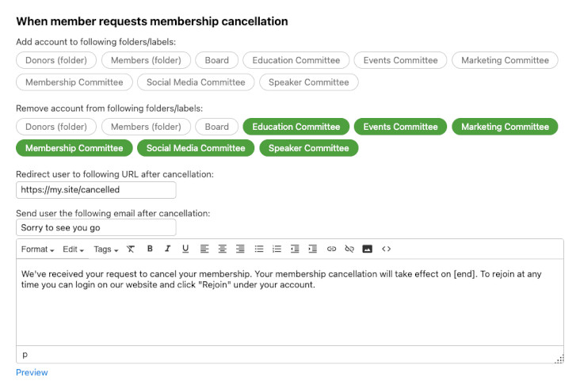Click the Preview link

coord(32,372)
